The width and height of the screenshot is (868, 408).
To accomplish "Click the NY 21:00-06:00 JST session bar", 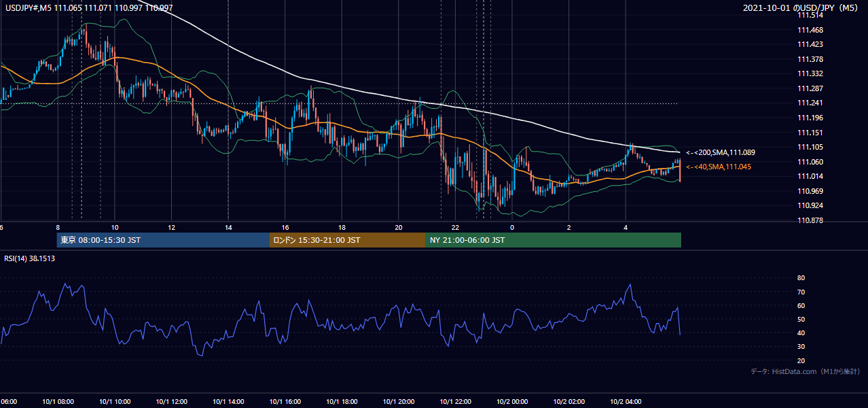I will point(554,240).
